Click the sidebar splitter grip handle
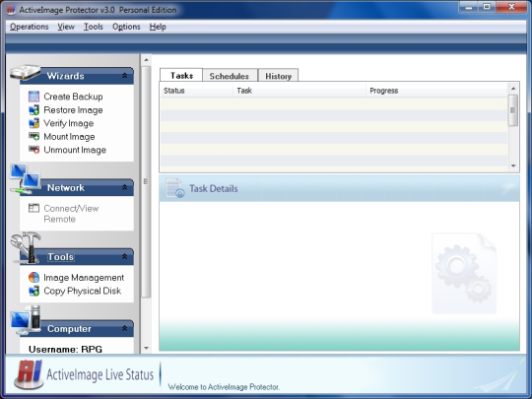Screen dimensions: 532x399 click(146, 181)
